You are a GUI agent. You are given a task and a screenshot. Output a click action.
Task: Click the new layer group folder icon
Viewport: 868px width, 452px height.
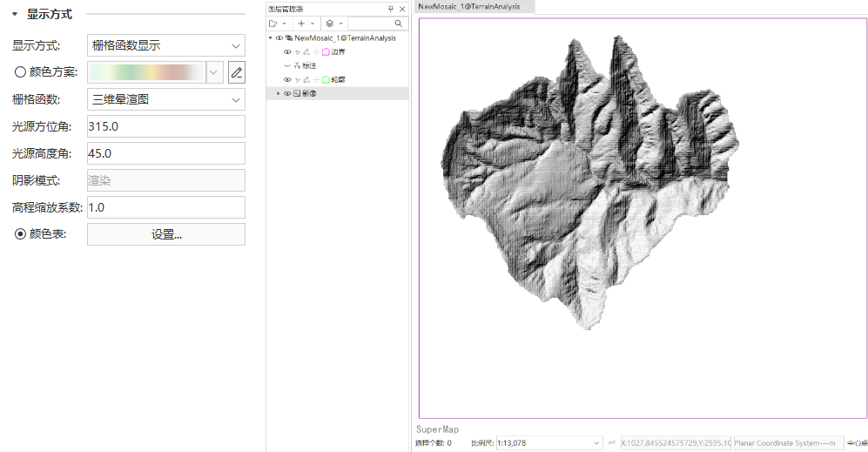point(273,24)
